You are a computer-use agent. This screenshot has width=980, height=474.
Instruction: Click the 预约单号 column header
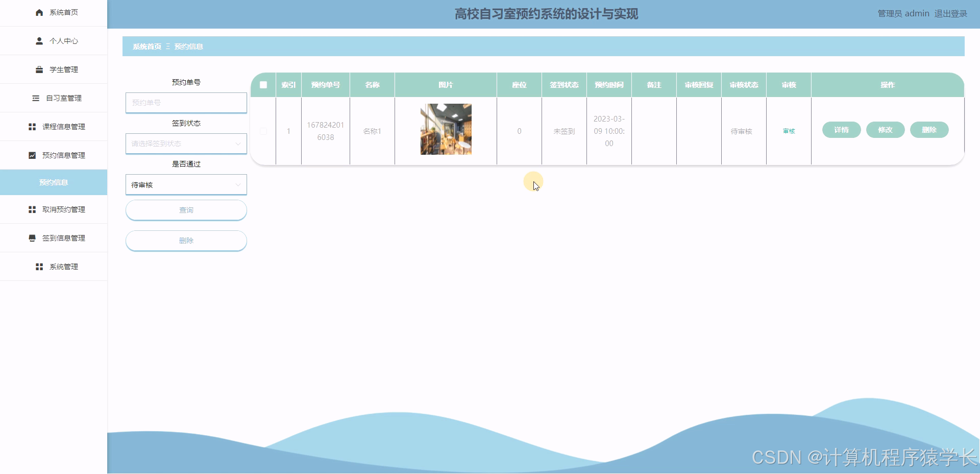point(326,85)
